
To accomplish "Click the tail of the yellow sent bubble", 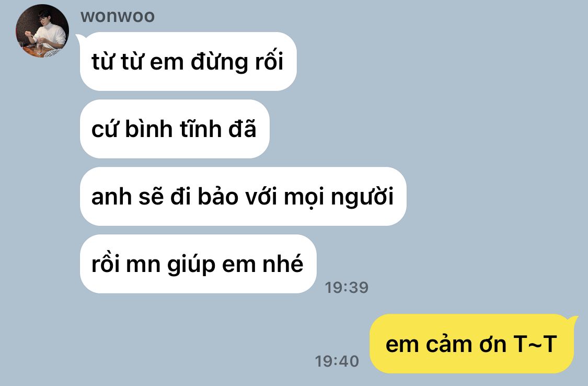I will (572, 320).
